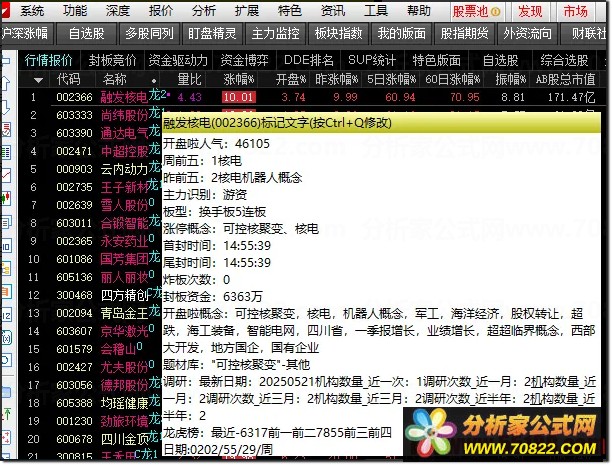Open the 帮助 menu

click(419, 10)
